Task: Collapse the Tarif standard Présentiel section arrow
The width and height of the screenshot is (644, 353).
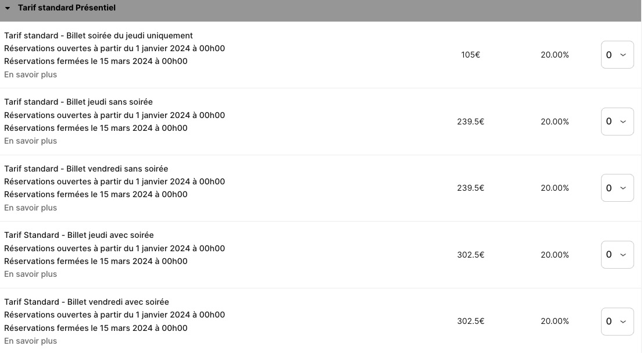Action: point(8,8)
